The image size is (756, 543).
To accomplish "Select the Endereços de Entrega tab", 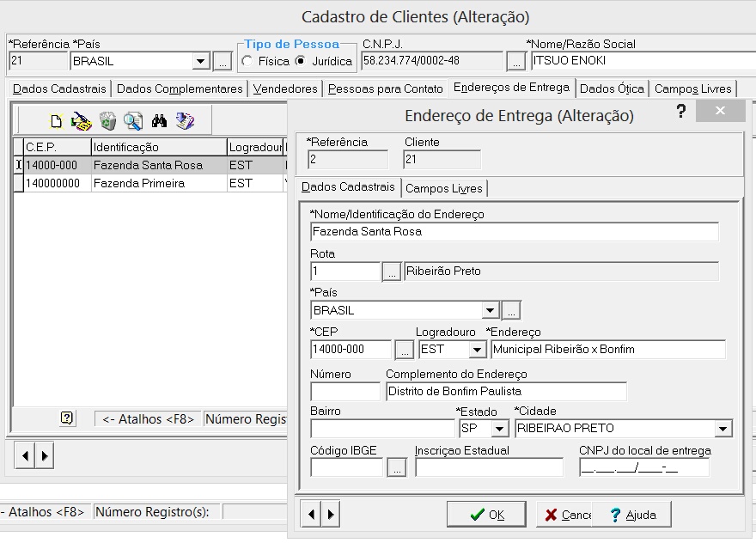I will [511, 88].
